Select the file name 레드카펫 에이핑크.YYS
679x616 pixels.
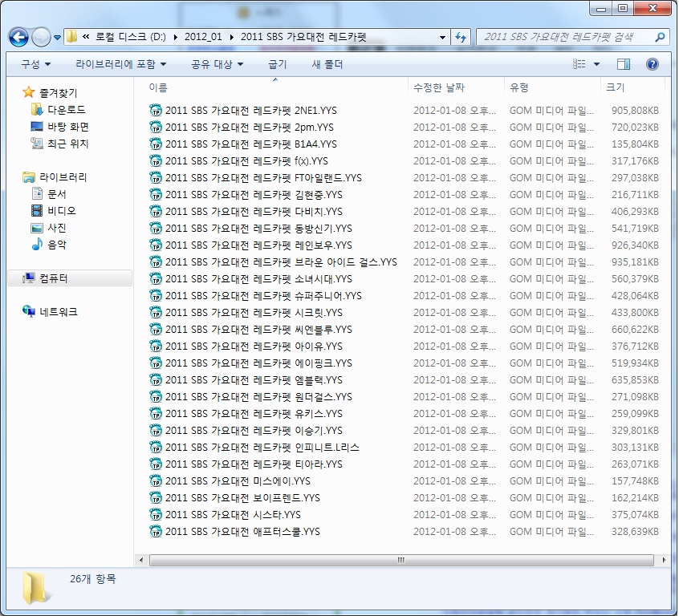click(258, 363)
